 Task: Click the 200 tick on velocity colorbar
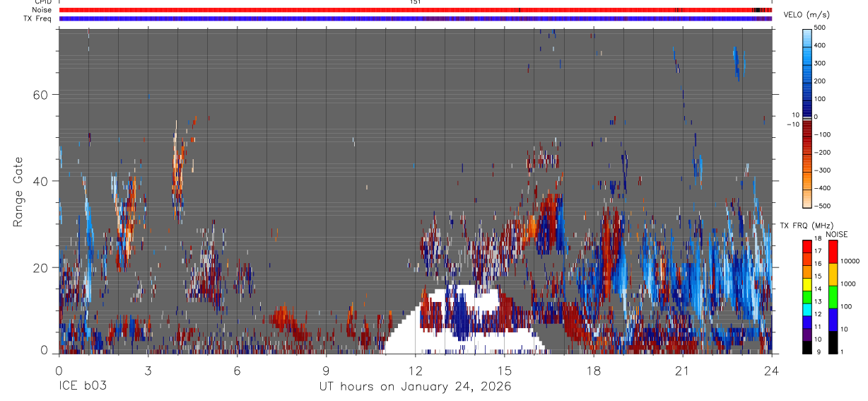click(x=820, y=81)
